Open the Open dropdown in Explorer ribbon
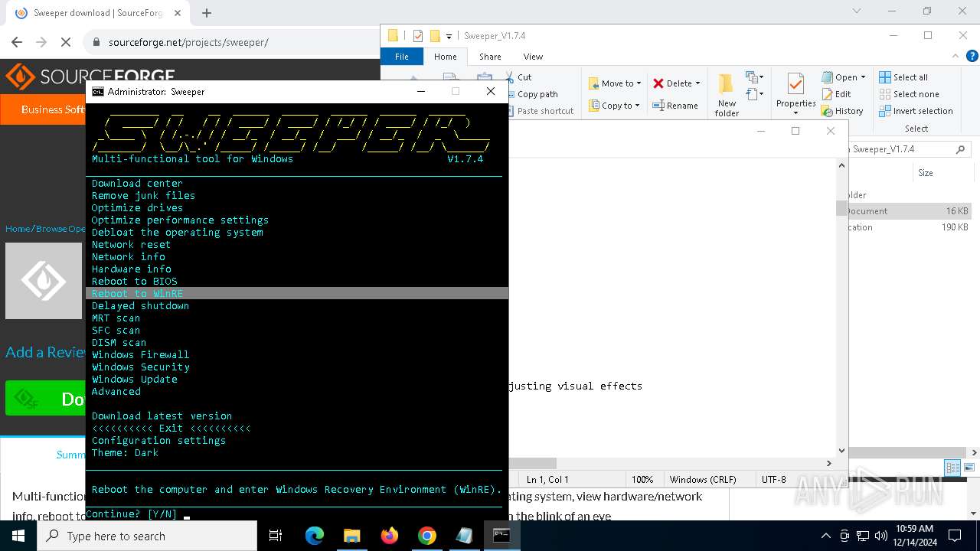 point(844,77)
